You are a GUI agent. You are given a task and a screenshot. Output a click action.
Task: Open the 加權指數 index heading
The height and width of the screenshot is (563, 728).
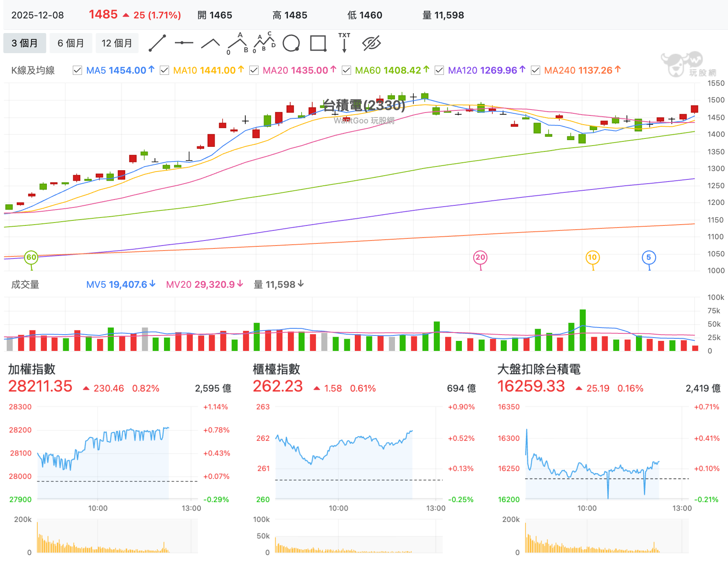click(32, 369)
